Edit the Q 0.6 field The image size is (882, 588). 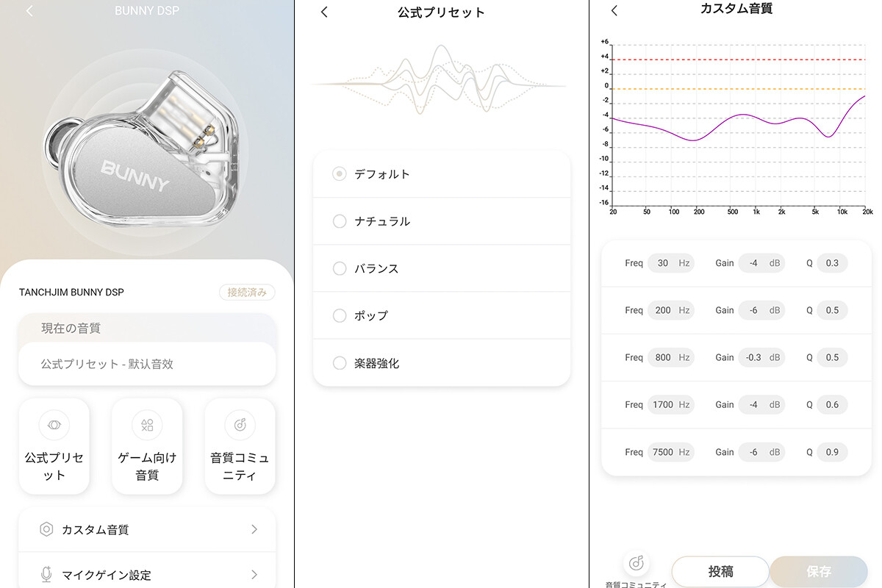832,404
